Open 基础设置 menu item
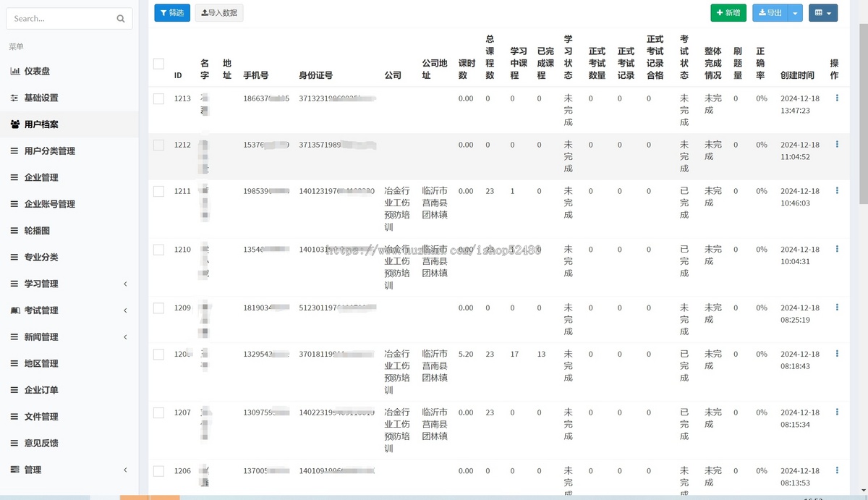Screen dimensions: 868x500 coord(41,98)
